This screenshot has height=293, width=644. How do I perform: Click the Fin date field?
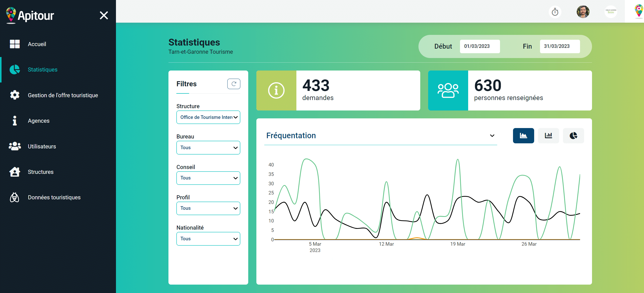560,46
